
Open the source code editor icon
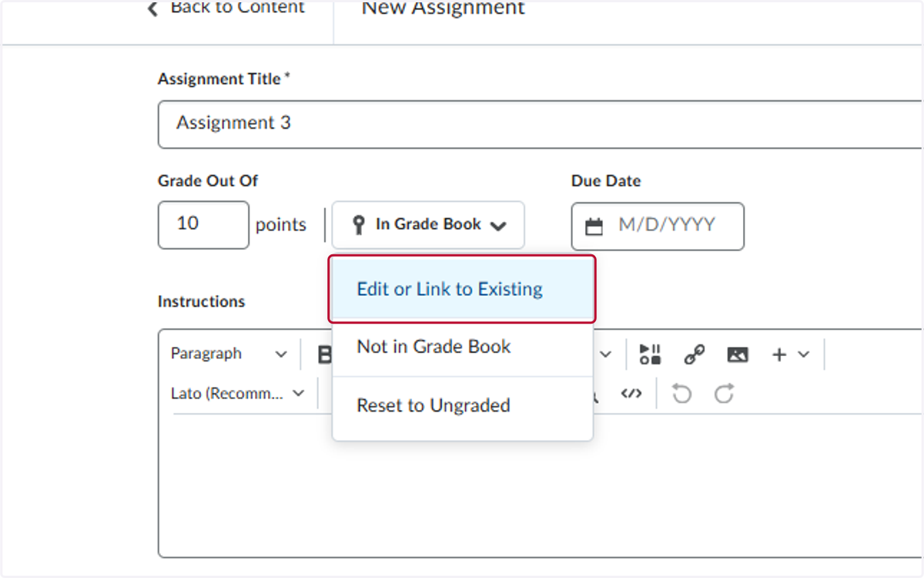(631, 394)
